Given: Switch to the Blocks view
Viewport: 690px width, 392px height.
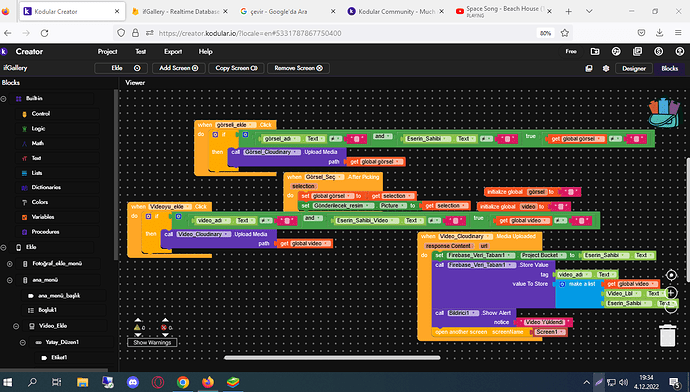Looking at the screenshot, I should 669,68.
